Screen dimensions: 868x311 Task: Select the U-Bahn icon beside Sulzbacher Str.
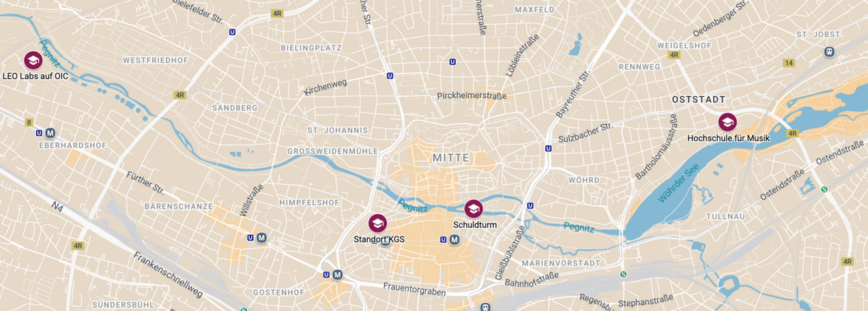(x=548, y=148)
